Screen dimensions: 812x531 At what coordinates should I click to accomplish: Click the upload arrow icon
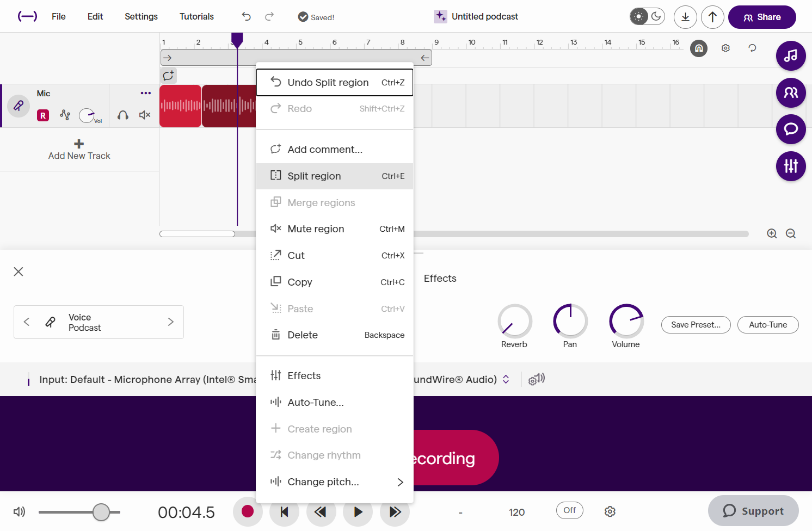point(712,17)
